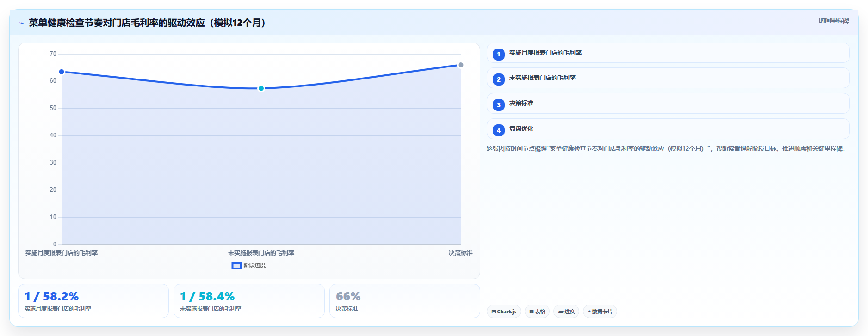Click the description paragraph starting 这张图按时间节点梳理

(x=667, y=149)
